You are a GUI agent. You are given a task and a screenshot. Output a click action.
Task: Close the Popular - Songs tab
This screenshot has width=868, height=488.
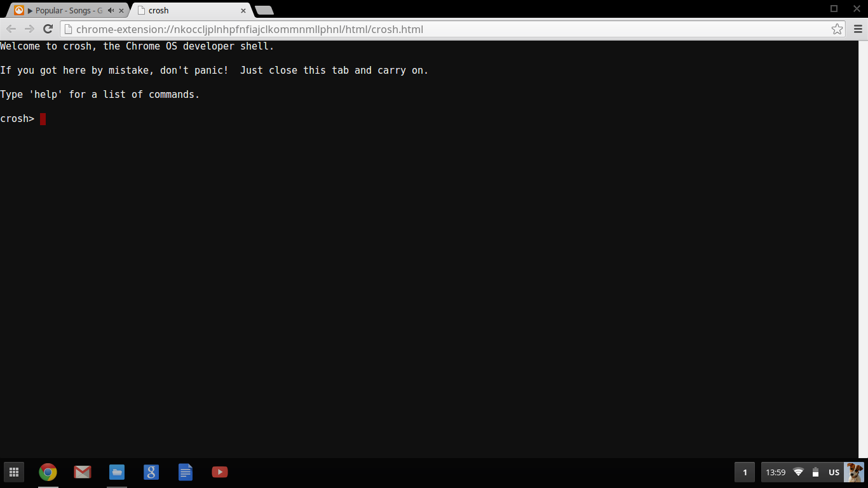(121, 11)
